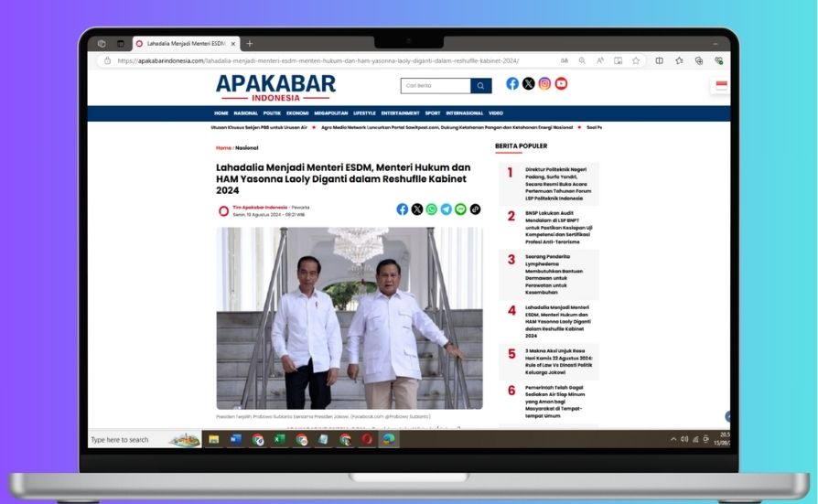Viewport: 818px width, 504px height.
Task: Share article via LINE icon
Action: [460, 209]
